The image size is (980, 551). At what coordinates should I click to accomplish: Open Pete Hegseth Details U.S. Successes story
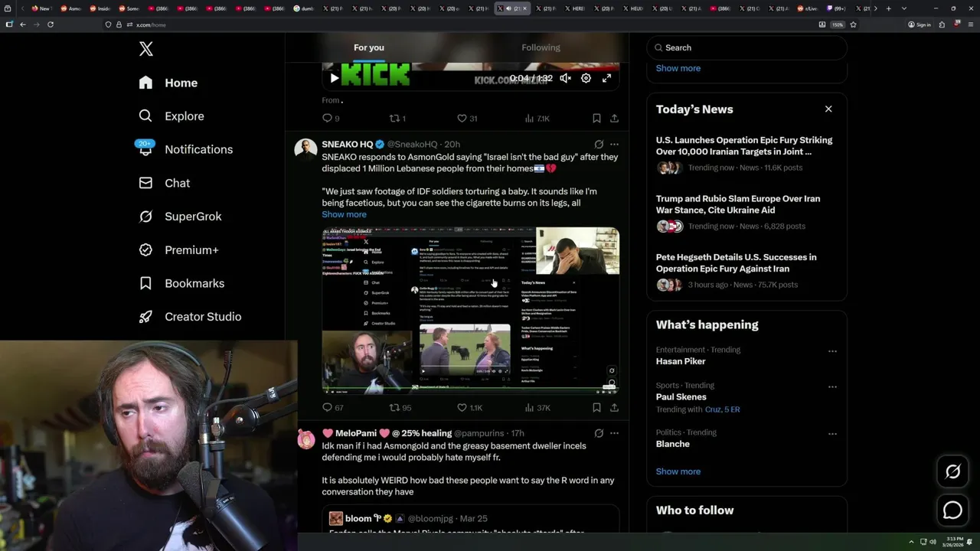(746, 270)
